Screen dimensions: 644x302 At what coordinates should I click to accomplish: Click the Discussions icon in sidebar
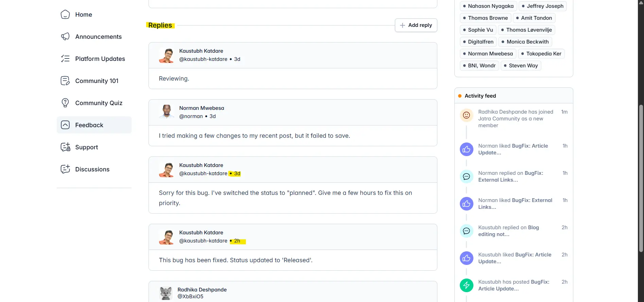point(65,169)
